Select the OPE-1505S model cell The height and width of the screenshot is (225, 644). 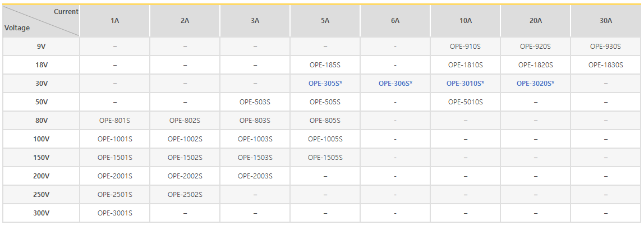pyautogui.click(x=325, y=158)
